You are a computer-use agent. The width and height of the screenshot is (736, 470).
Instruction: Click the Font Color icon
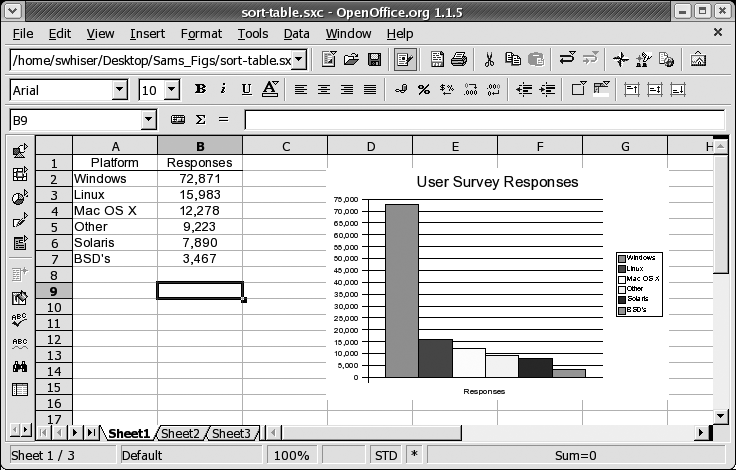[270, 89]
